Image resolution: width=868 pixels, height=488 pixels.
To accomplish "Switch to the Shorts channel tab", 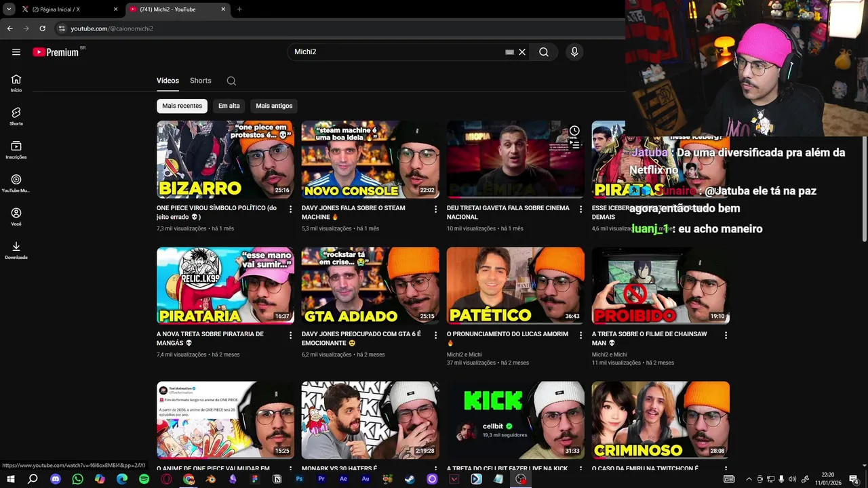I will 201,81.
